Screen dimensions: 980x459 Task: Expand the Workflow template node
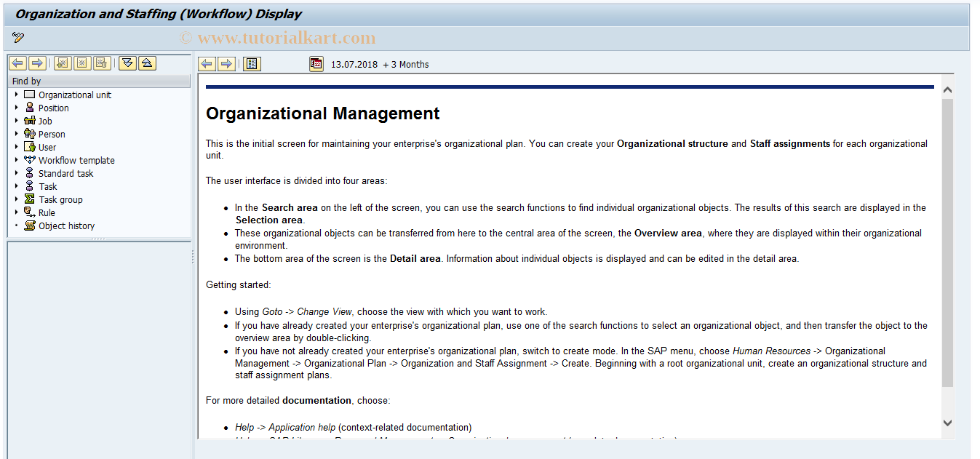click(x=17, y=160)
